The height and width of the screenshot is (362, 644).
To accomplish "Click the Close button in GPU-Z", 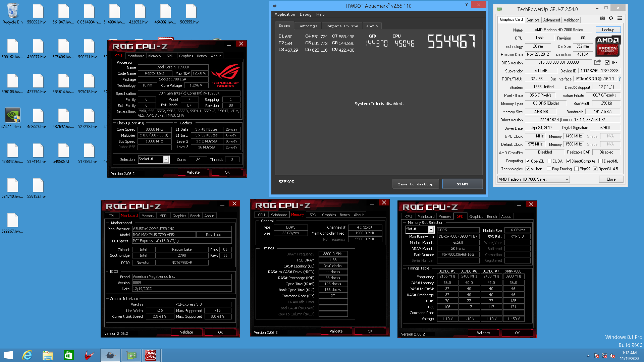I will click(x=611, y=179).
